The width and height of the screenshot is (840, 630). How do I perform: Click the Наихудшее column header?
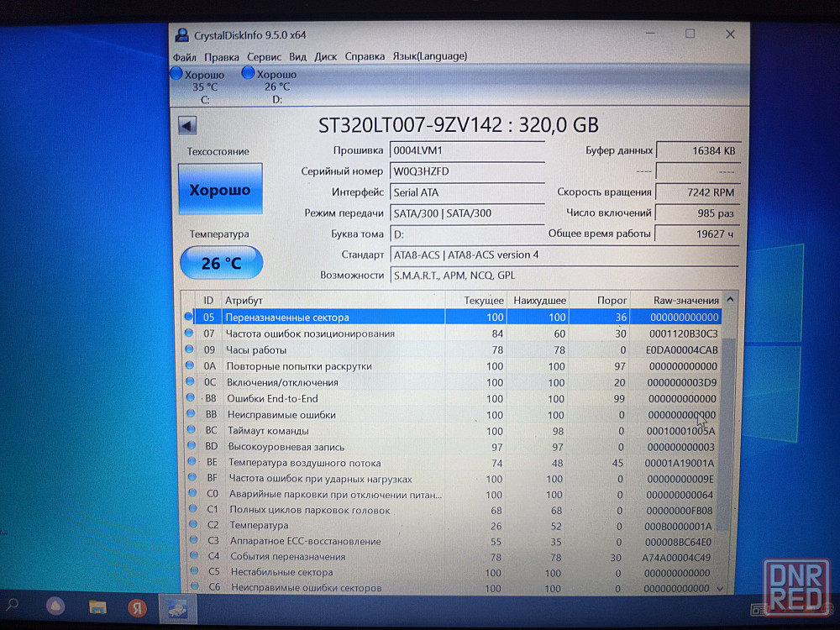pyautogui.click(x=539, y=301)
